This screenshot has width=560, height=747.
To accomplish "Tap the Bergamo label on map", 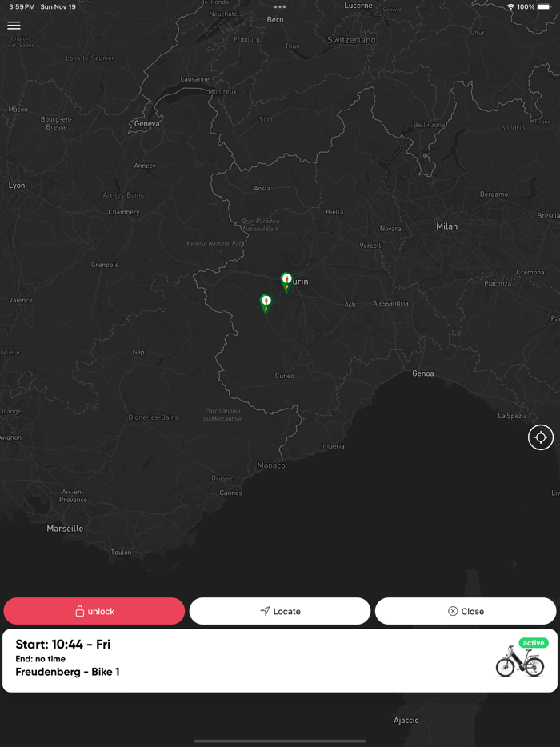I will [x=494, y=194].
